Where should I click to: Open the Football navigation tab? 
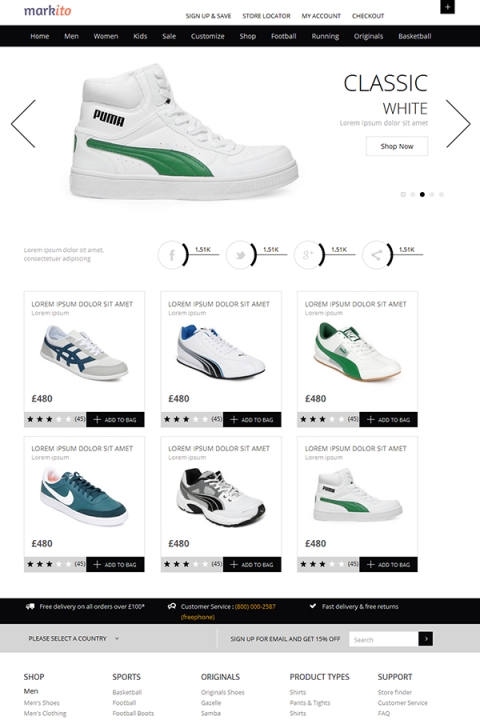[283, 36]
